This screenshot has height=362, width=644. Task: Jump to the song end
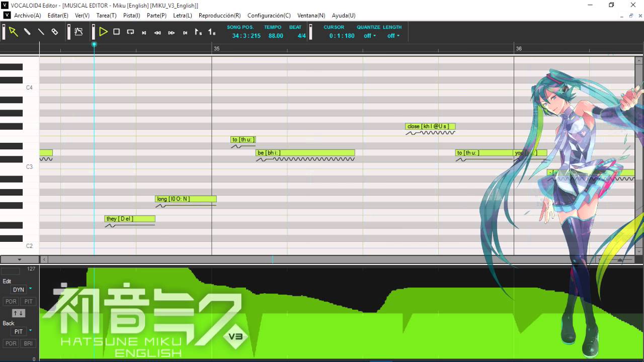coord(185,33)
